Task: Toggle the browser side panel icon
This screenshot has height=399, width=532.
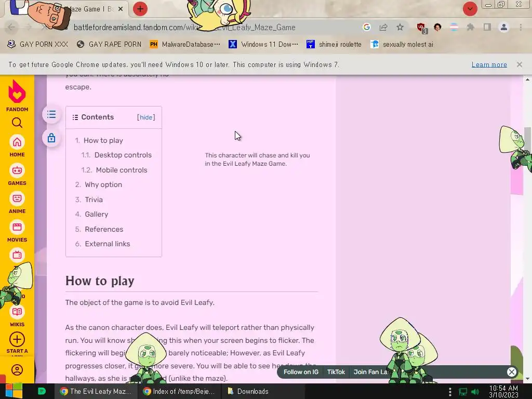Action: click(x=487, y=27)
